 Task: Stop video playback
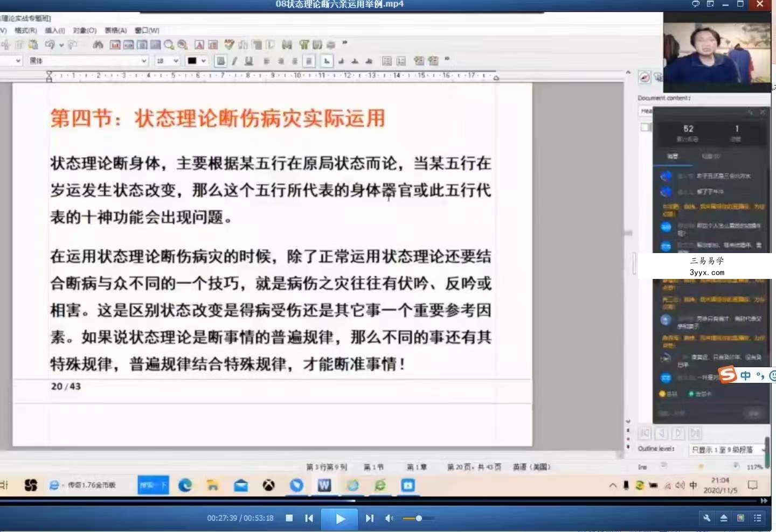click(x=289, y=518)
